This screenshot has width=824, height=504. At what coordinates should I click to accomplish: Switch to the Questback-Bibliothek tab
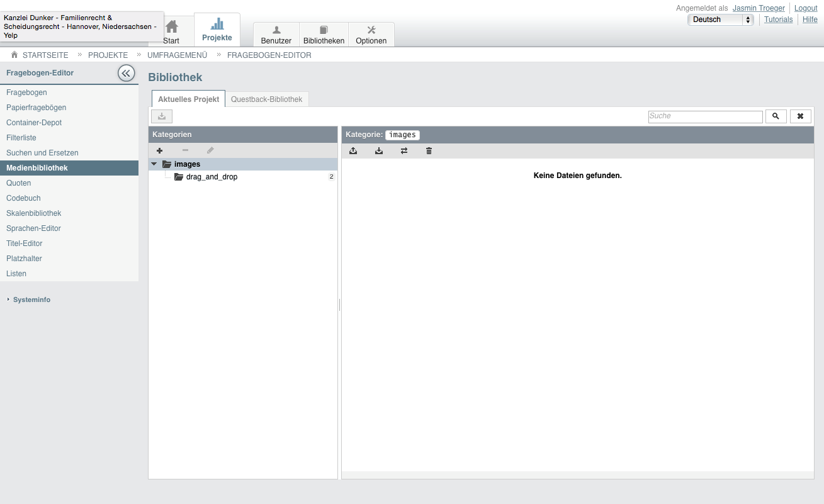click(267, 99)
